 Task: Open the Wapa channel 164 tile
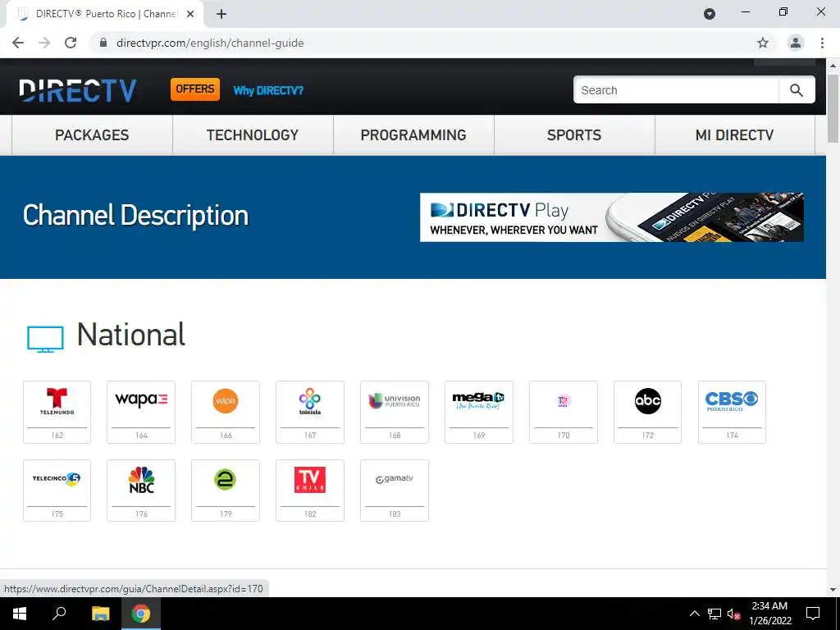pyautogui.click(x=141, y=412)
